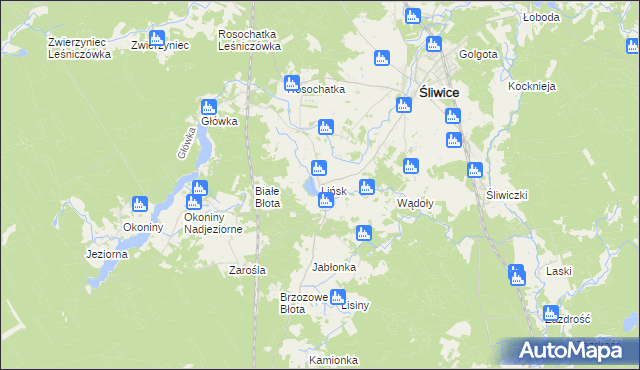
Task: Open the factory marker above Główka village
Action: [x=209, y=107]
